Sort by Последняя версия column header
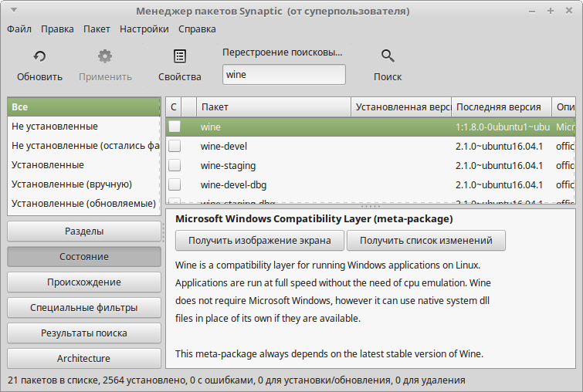This screenshot has height=392, width=583. (x=502, y=107)
